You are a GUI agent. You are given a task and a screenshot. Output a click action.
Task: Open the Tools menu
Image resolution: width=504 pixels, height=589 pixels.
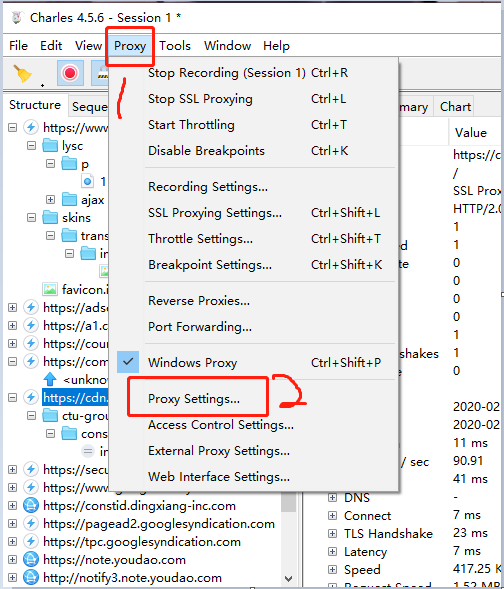175,46
